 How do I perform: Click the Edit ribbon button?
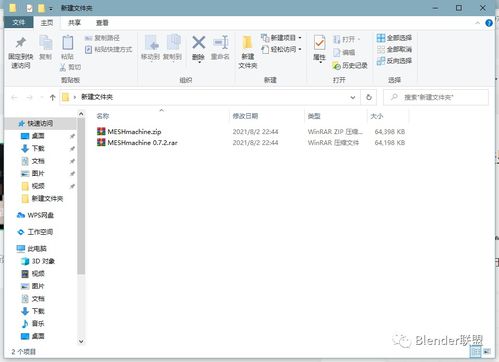(344, 52)
